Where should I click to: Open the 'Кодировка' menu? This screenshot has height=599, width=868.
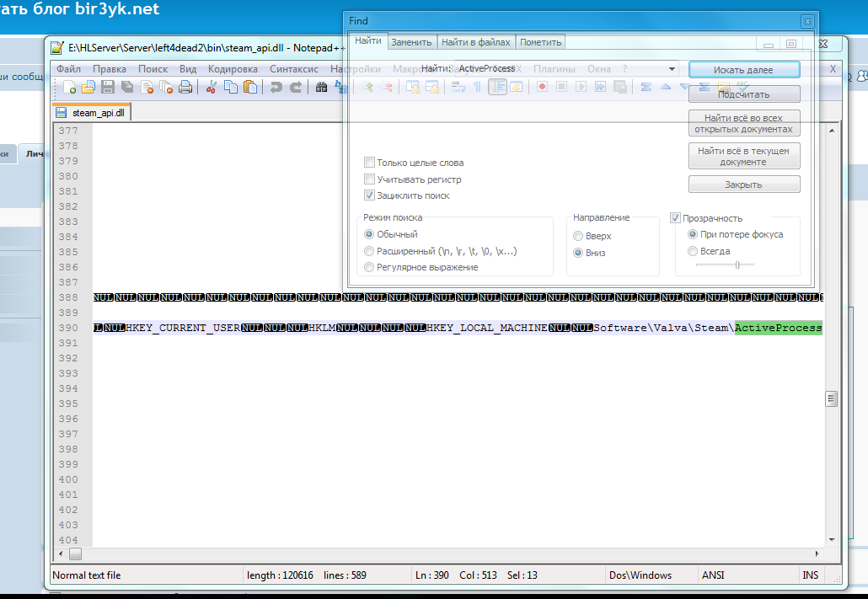coord(233,68)
